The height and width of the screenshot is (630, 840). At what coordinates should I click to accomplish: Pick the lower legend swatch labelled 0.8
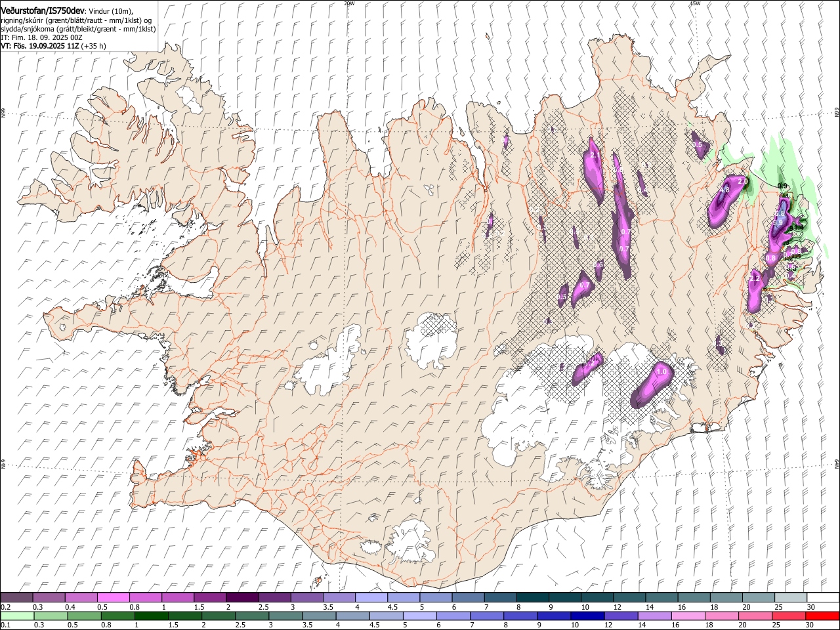(x=117, y=616)
